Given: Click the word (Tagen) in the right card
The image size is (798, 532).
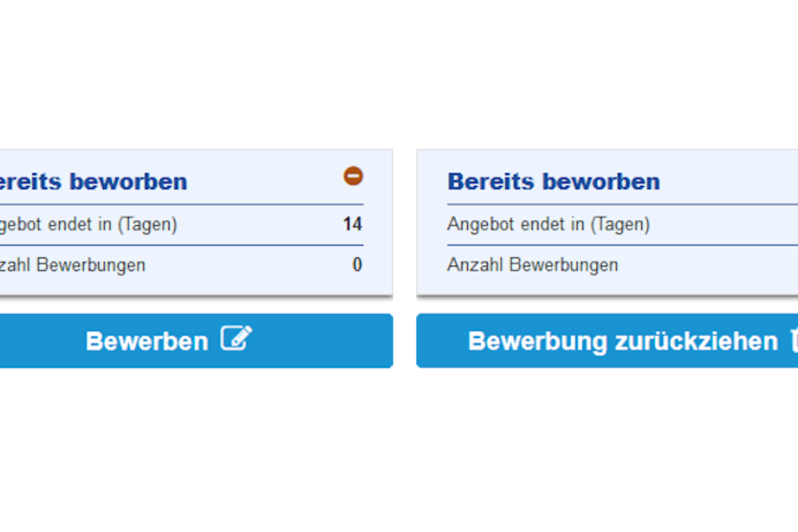Looking at the screenshot, I should click(x=621, y=225).
